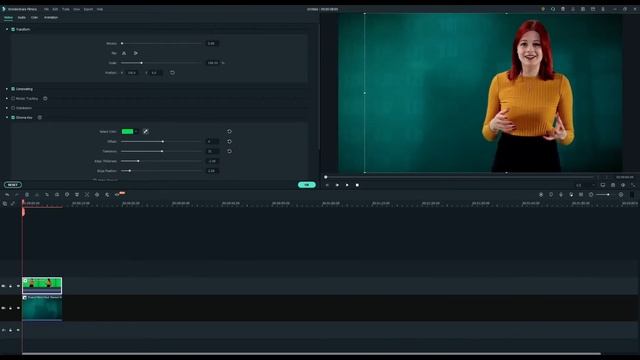Screen dimensions: 640x360
Task: Click the add track icon above track headers
Action: [5, 203]
